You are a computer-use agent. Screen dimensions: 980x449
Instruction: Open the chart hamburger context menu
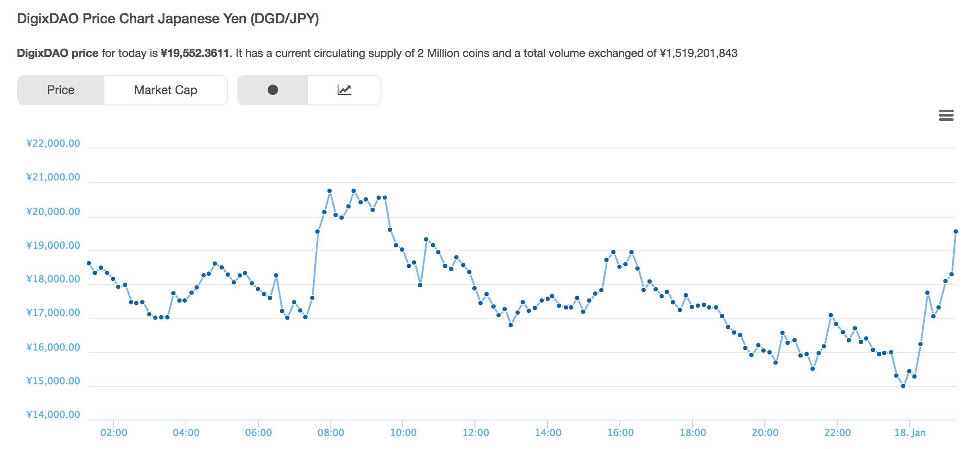click(946, 115)
